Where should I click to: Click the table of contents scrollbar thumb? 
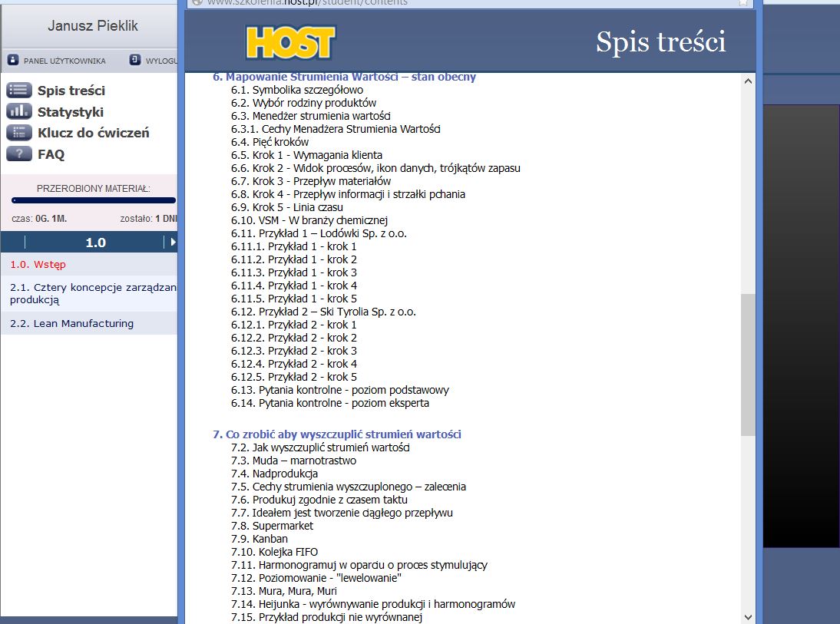[747, 365]
